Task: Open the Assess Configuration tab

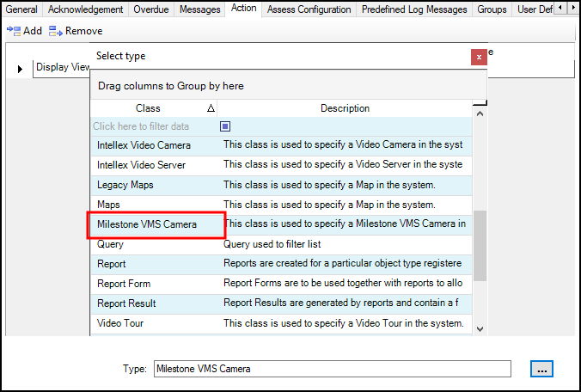Action: [309, 9]
